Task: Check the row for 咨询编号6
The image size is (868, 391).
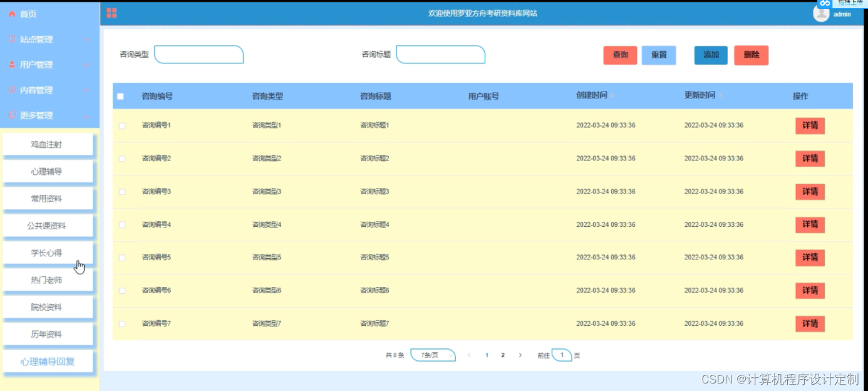Action: 122,291
